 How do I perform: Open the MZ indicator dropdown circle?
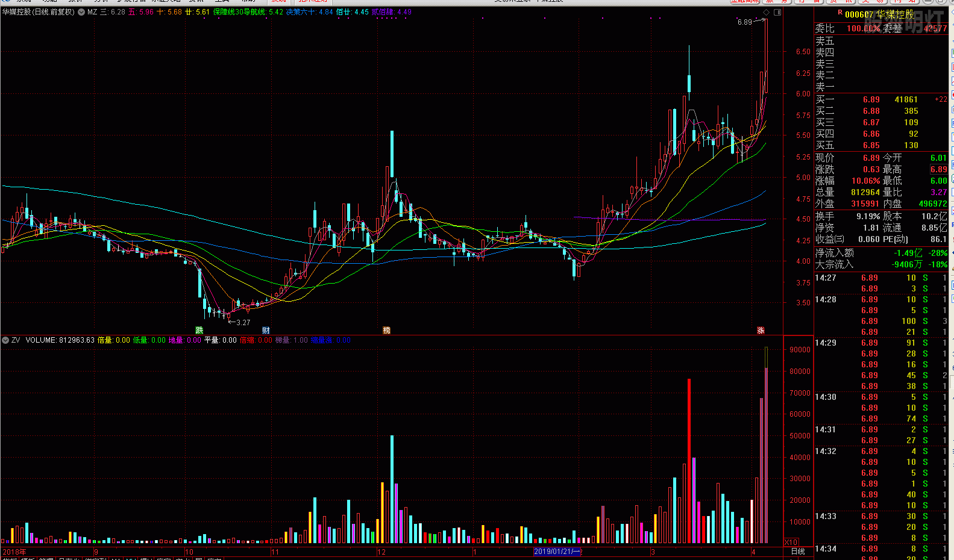(81, 12)
